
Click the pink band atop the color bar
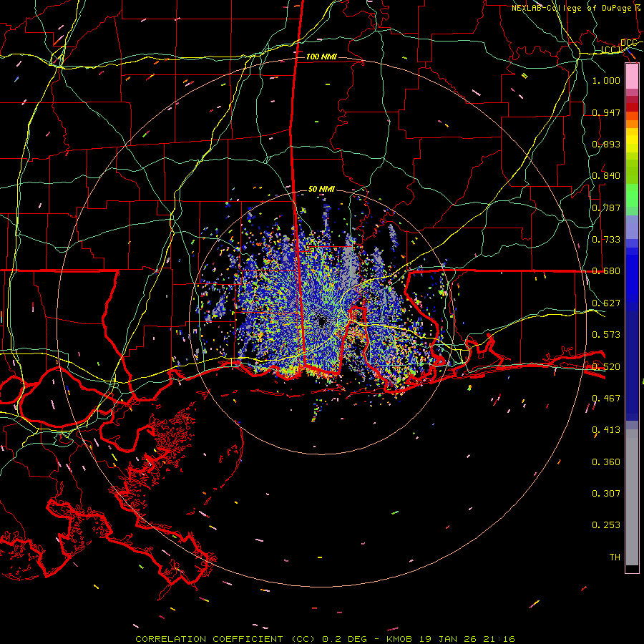pos(632,77)
